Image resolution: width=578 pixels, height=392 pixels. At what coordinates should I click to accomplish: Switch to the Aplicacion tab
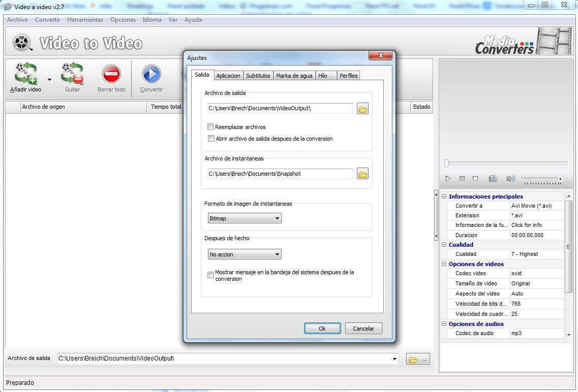coord(228,76)
